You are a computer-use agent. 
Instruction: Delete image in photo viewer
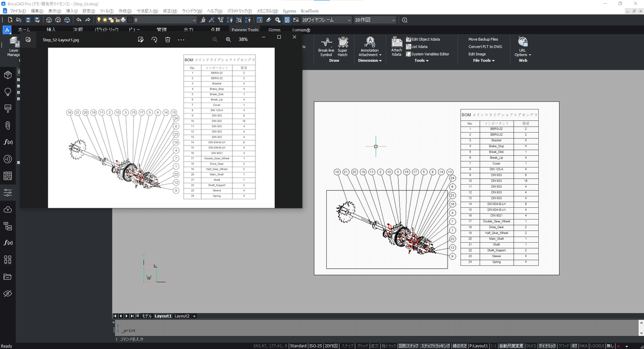(x=167, y=39)
